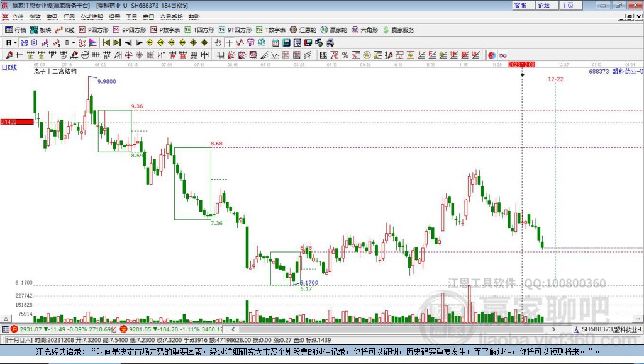The image size is (644, 364).
Task: Open the 江恩 menu
Action: (x=69, y=17)
